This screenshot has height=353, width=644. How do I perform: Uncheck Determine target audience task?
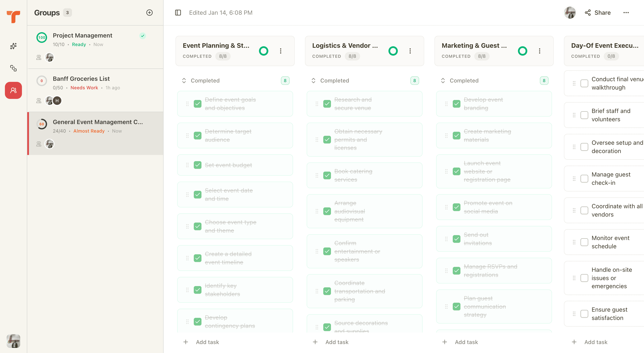197,136
